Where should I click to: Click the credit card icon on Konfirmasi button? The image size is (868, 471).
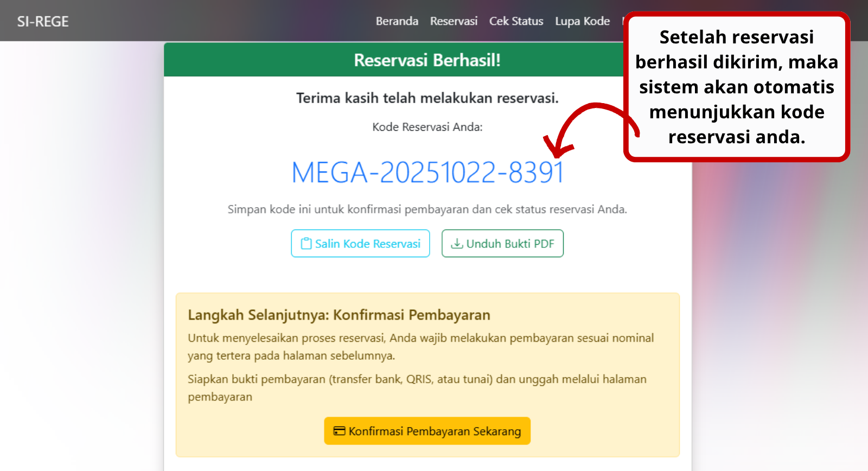339,431
